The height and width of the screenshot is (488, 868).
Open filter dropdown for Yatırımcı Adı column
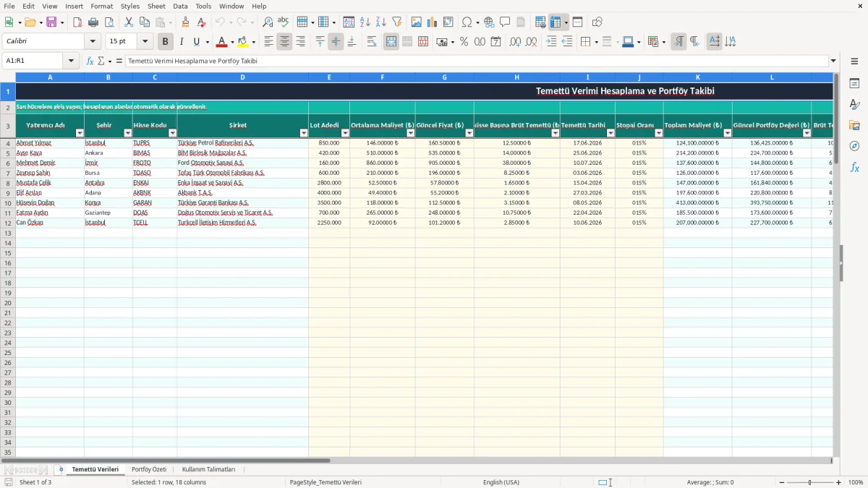(80, 133)
